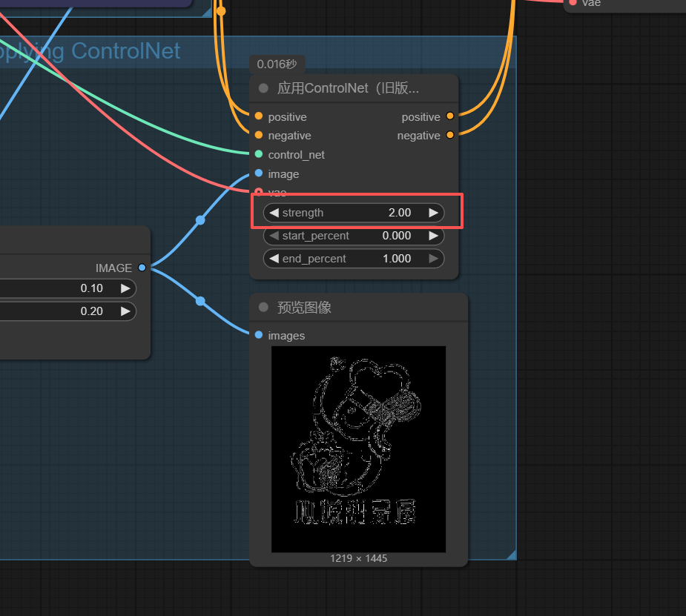Click the control_net input socket

[259, 154]
